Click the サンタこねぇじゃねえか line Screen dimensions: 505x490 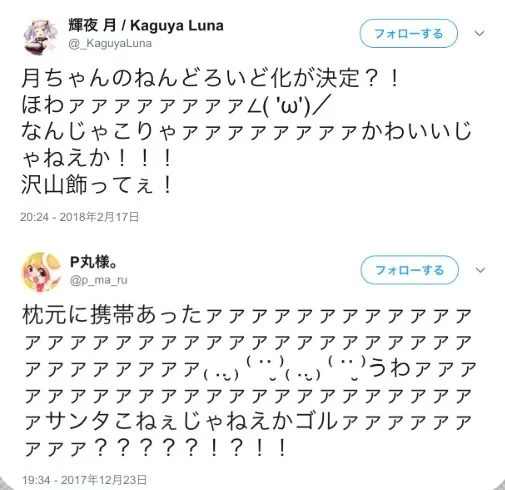(248, 422)
